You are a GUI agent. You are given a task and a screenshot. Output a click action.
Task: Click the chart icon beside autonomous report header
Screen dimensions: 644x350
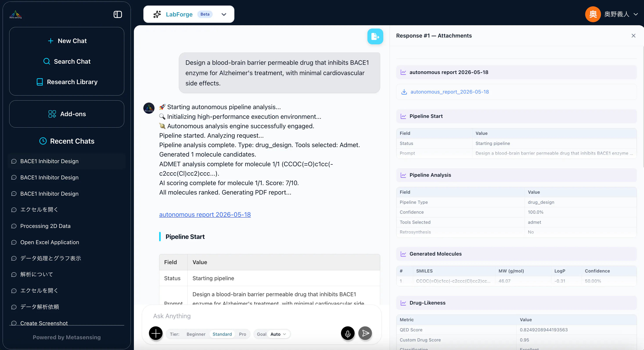(x=403, y=72)
